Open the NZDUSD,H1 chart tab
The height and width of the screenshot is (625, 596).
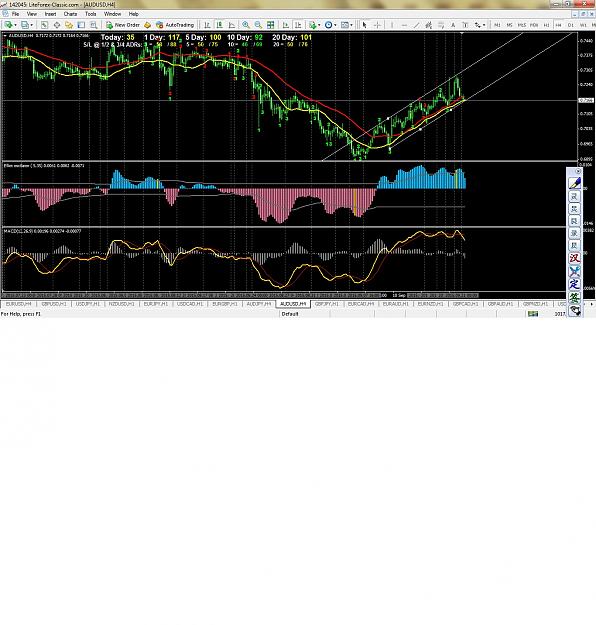(x=122, y=304)
